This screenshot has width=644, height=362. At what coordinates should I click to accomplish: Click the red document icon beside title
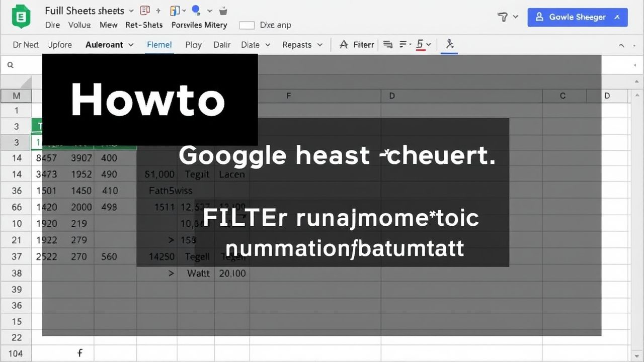[145, 11]
